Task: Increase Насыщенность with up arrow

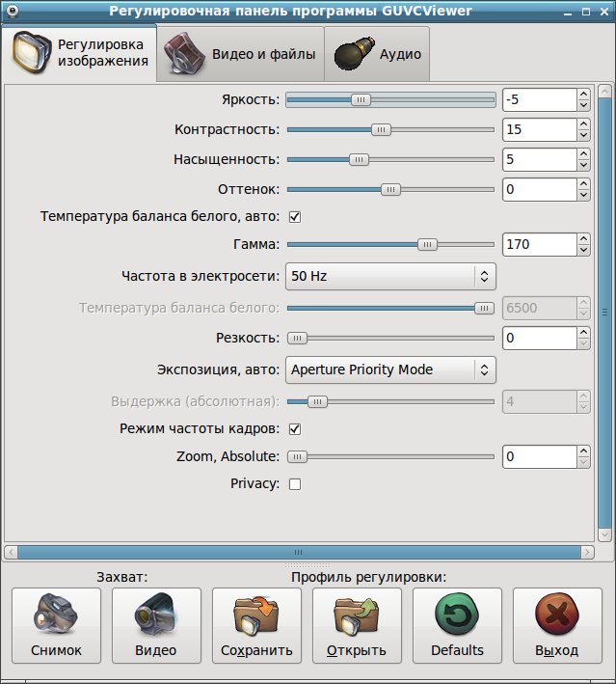Action: pyautogui.click(x=584, y=153)
